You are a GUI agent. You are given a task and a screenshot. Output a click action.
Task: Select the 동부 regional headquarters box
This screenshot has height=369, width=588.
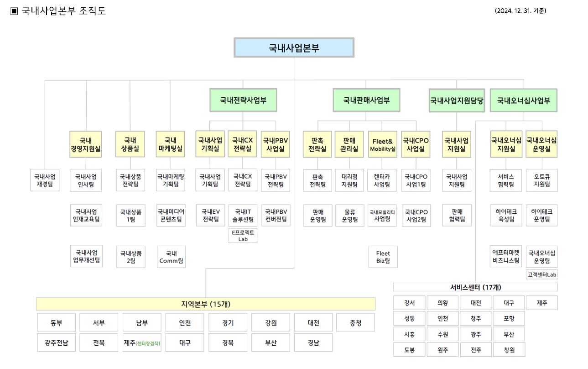56,322
